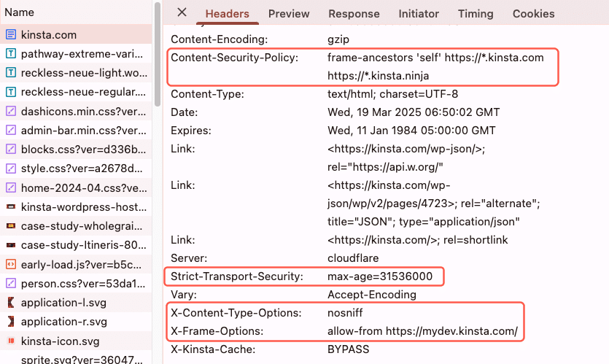Click the font icon for pathway-extreme-vari
This screenshot has height=364, width=609.
pyautogui.click(x=11, y=53)
